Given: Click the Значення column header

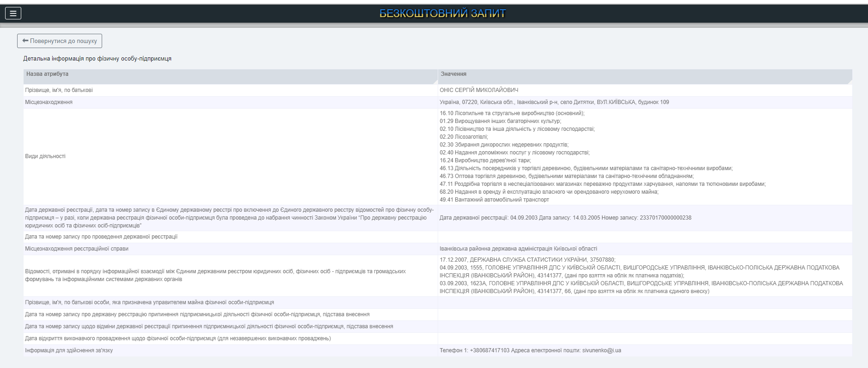Looking at the screenshot, I should click(x=453, y=74).
